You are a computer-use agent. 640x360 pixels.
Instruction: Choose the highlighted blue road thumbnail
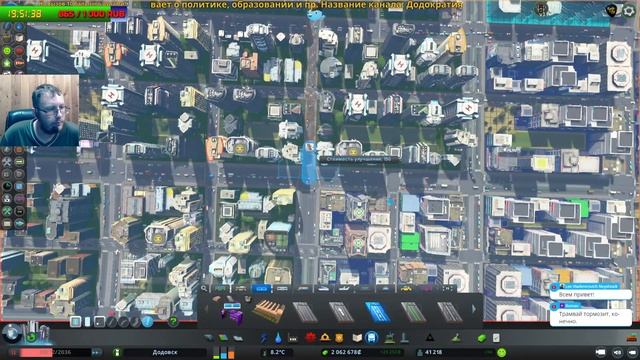[377, 312]
